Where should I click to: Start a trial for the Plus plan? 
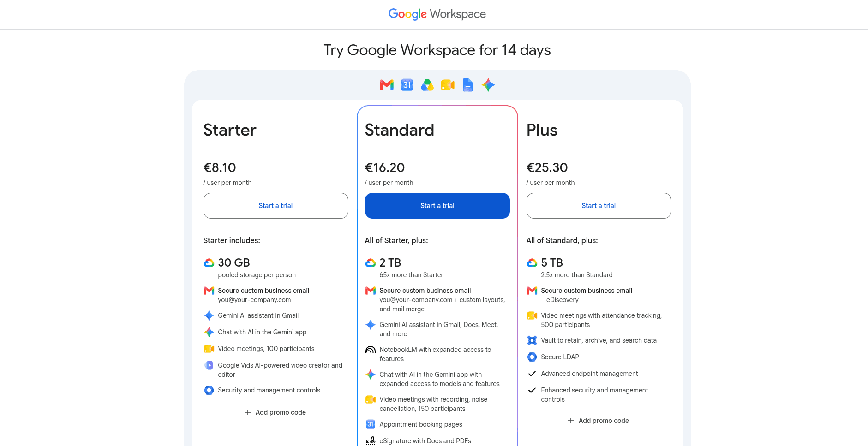(x=599, y=206)
